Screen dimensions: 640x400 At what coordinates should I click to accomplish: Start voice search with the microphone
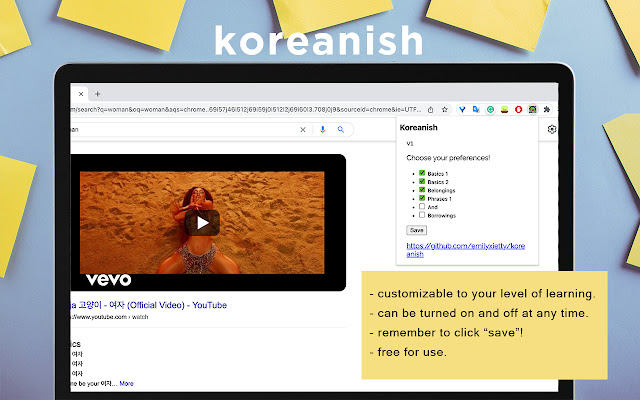(x=322, y=129)
